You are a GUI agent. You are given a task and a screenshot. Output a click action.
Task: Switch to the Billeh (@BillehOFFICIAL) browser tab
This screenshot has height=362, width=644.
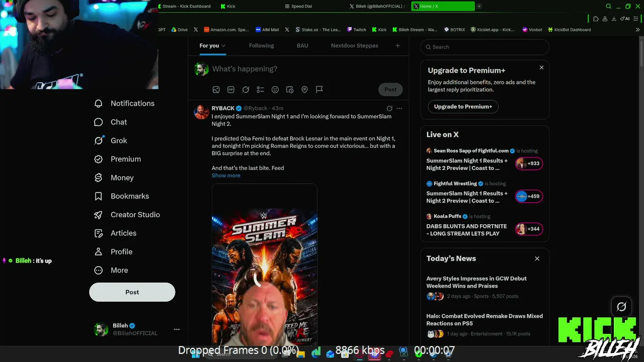coord(377,7)
